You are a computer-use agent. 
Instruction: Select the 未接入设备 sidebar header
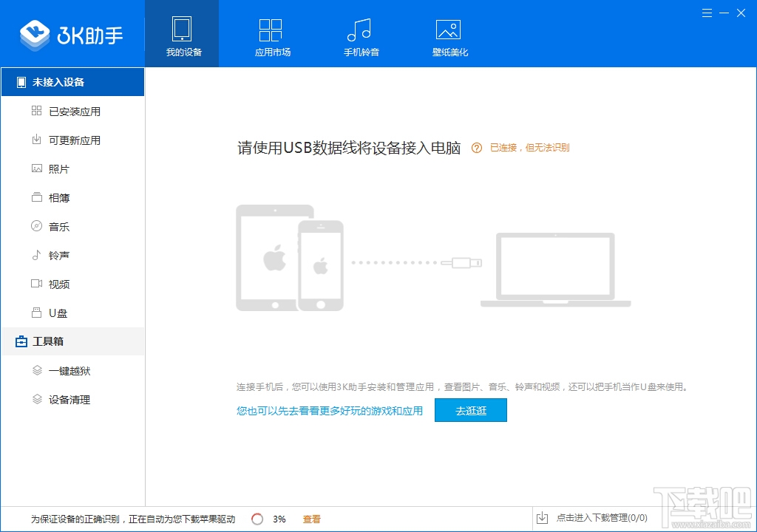tap(73, 82)
